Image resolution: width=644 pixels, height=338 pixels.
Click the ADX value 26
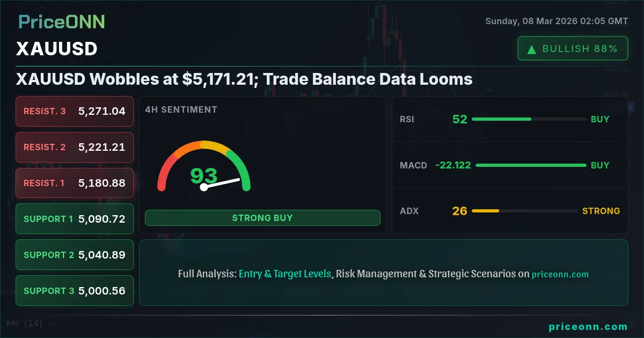[x=460, y=211]
